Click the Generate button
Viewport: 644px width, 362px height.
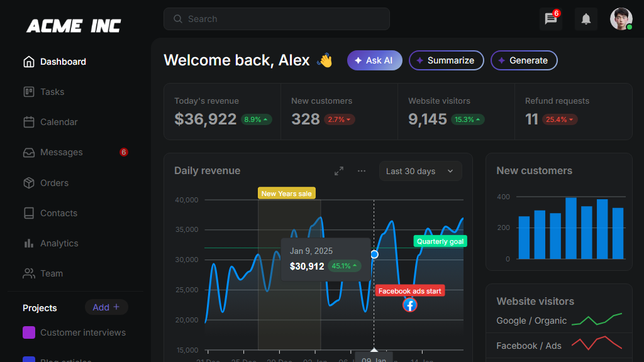(524, 60)
